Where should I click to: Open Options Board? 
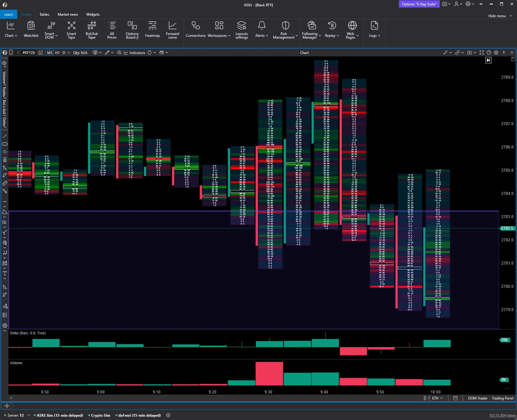(x=132, y=30)
